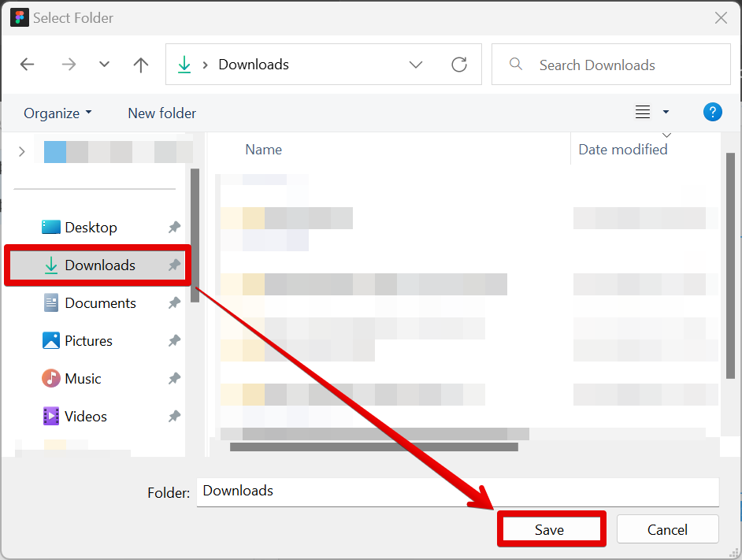Viewport: 742px width, 560px height.
Task: Toggle the pin next to Music
Action: (174, 379)
